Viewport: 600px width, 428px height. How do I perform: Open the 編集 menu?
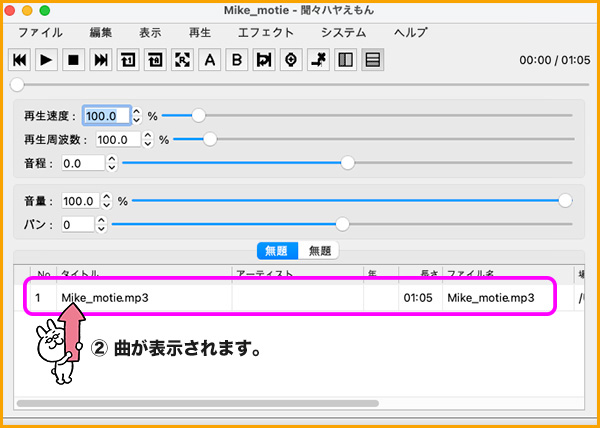[x=101, y=33]
